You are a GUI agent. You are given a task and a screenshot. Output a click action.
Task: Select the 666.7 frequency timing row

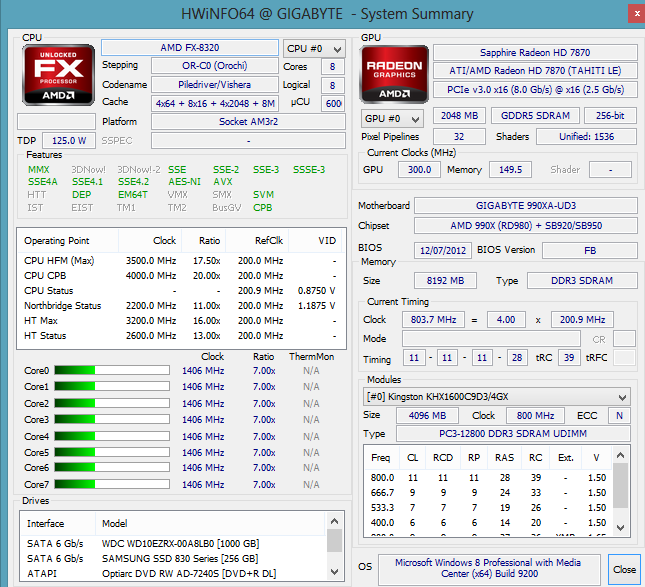[x=489, y=492]
